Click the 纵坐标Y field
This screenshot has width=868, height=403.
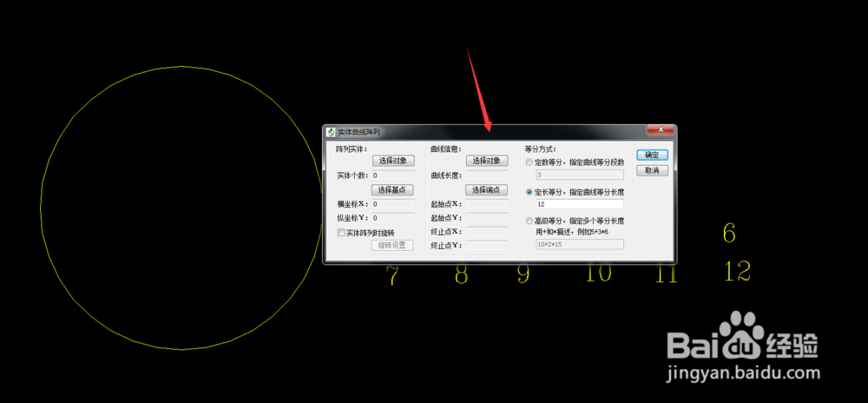393,218
